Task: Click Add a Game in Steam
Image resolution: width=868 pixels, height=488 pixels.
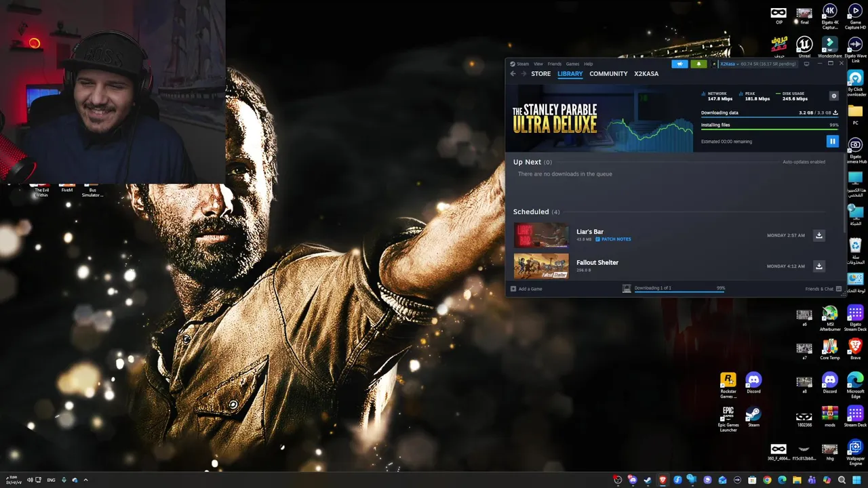Action: [526, 289]
